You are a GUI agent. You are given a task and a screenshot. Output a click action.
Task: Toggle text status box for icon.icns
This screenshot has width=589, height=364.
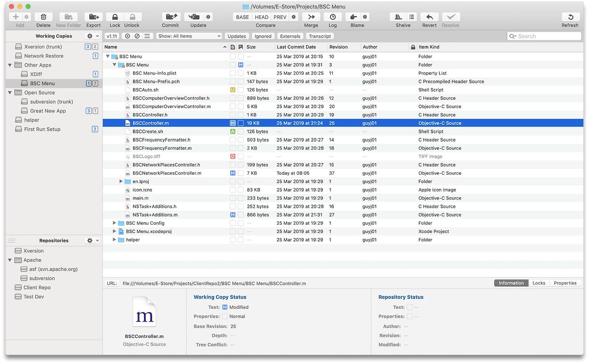[x=233, y=190]
